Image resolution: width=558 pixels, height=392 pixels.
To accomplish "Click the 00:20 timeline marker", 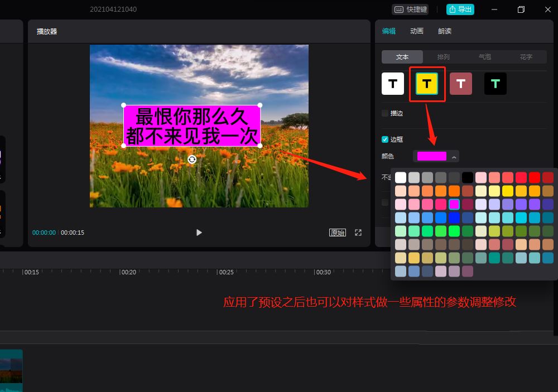I will (128, 272).
